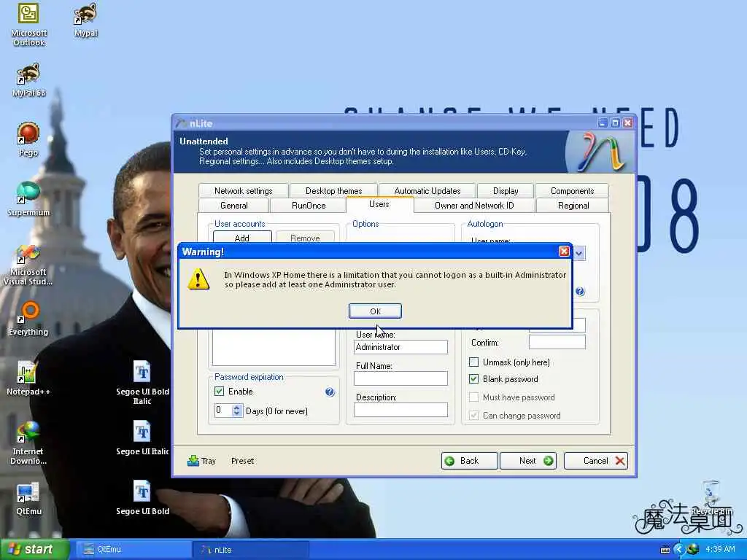Switch to QtEmu taskbar button

tap(133, 550)
